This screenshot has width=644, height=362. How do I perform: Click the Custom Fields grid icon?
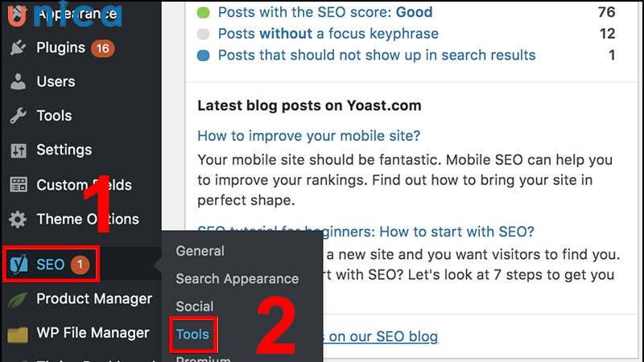18,185
